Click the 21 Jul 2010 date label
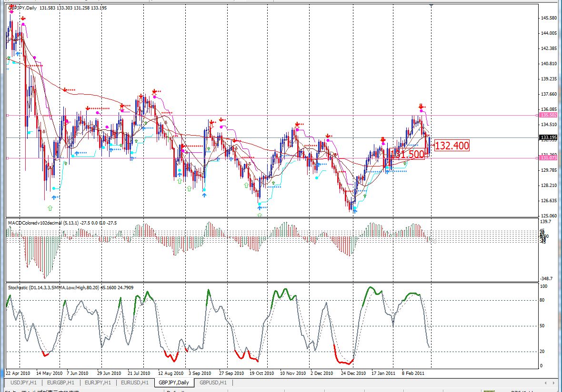Screen dimensions: 562x392 139,373
